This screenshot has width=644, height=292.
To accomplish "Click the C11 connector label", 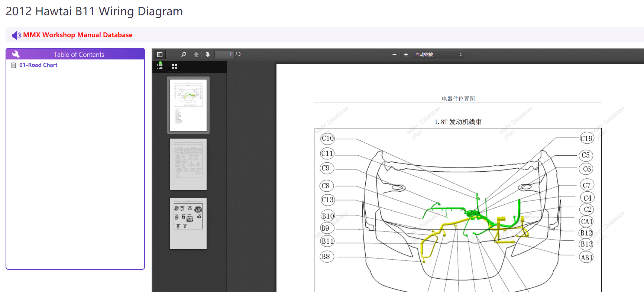I will [327, 153].
